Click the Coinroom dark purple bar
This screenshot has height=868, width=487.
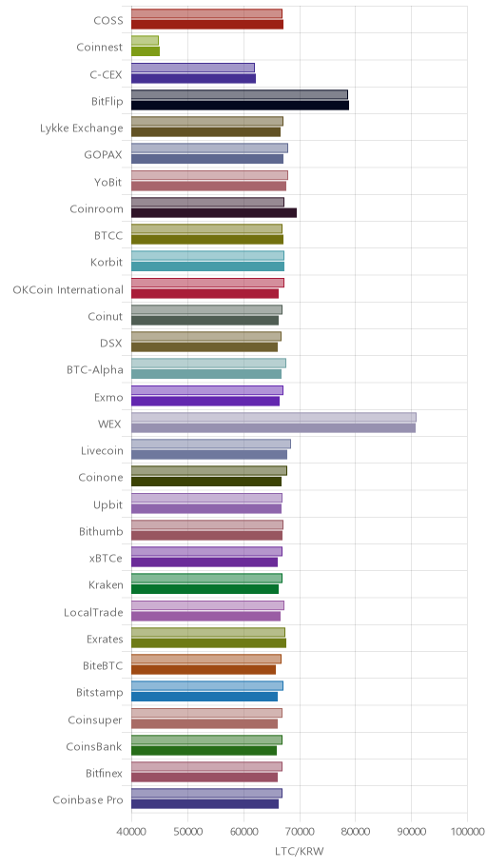point(214,212)
